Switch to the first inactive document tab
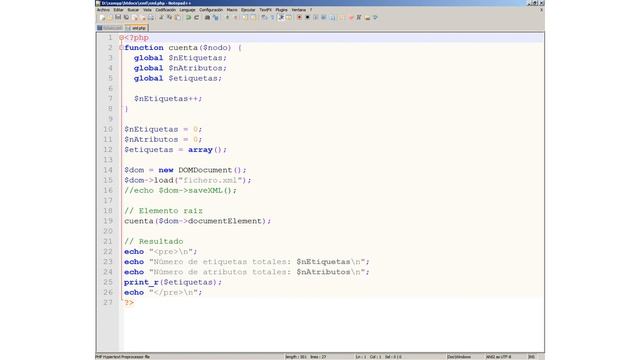Screen dimensions: 640x360 (110, 28)
